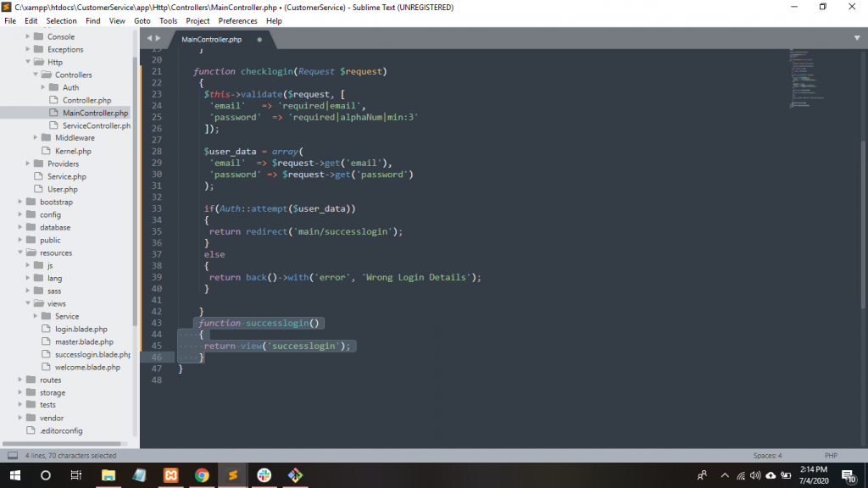
Task: Change the PHP syntax selector in status bar
Action: [x=830, y=456]
